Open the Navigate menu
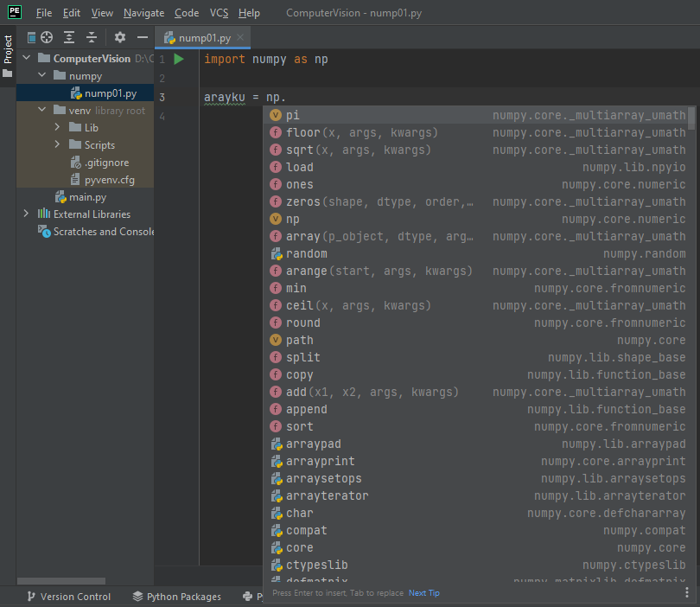The image size is (700, 607). [143, 13]
